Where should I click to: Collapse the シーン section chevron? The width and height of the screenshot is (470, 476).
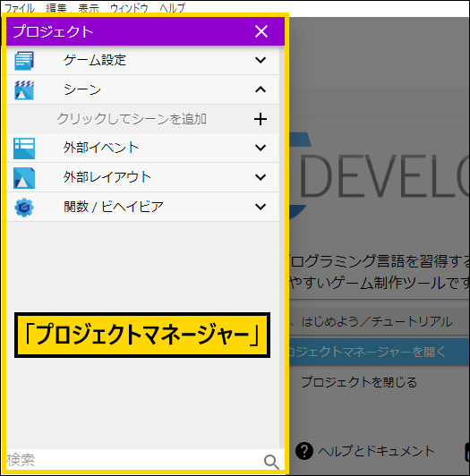coord(261,89)
